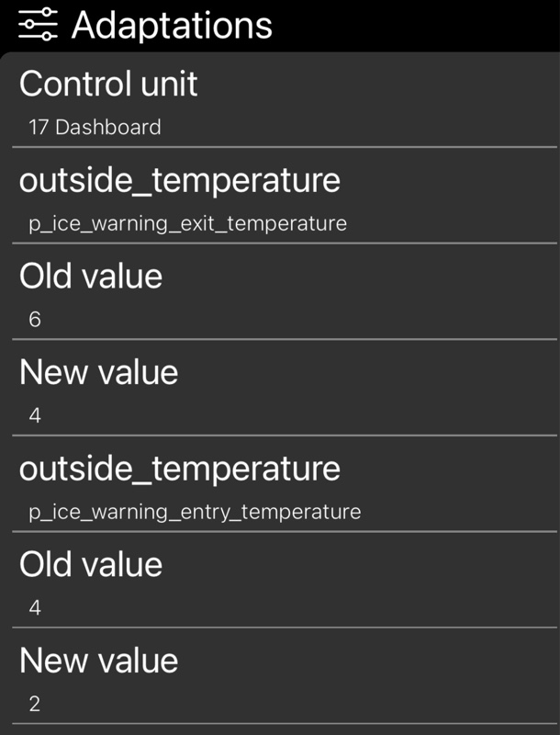The image size is (560, 735).
Task: Select old value 4 for entry temperature
Action: [35, 607]
